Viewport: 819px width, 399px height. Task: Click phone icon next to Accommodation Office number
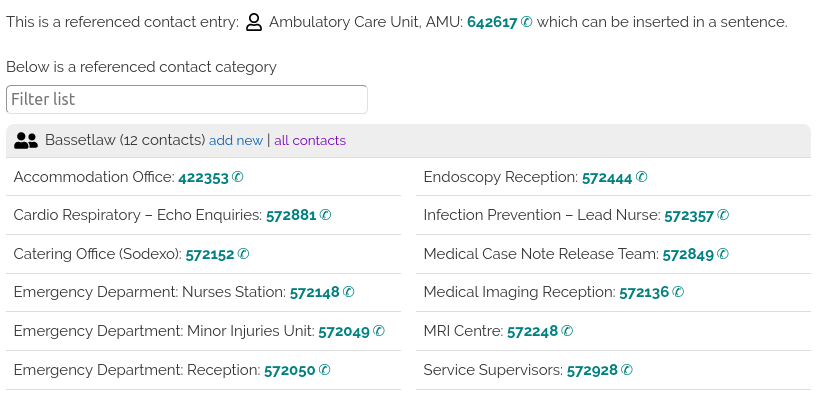pos(237,177)
